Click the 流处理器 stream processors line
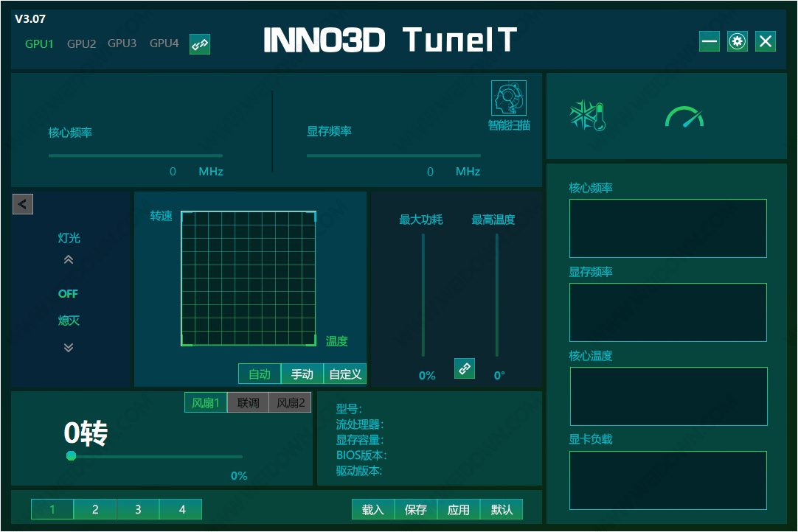The width and height of the screenshot is (798, 532). click(360, 424)
